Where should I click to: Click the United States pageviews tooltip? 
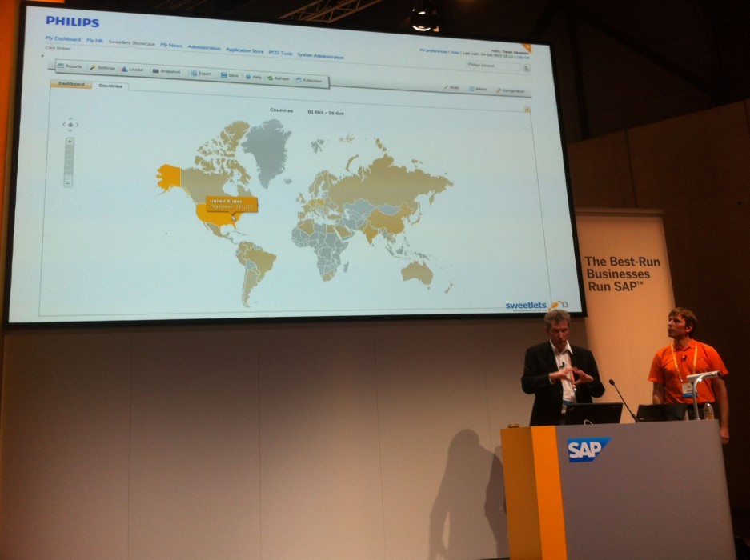[232, 204]
